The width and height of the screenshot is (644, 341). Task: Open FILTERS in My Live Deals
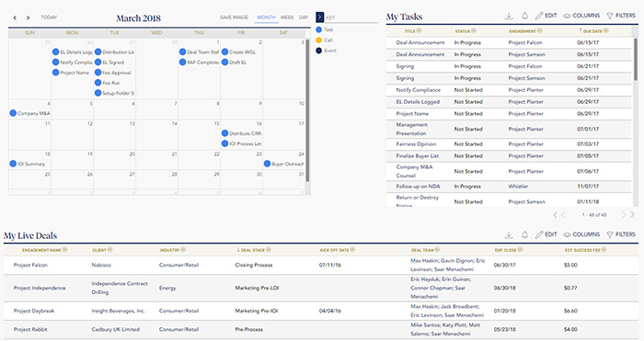(621, 234)
